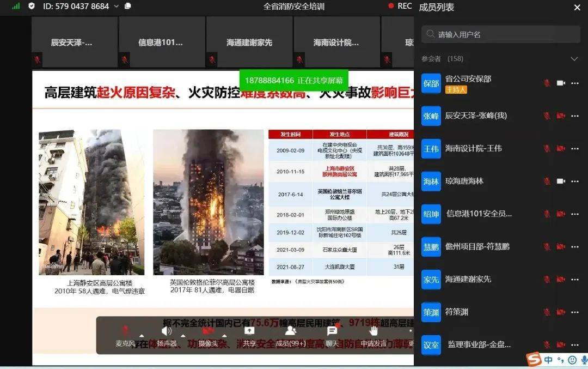The height and width of the screenshot is (369, 588).
Task: Open more options for 儋州项目部-符慧鹏
Action: coord(575,246)
